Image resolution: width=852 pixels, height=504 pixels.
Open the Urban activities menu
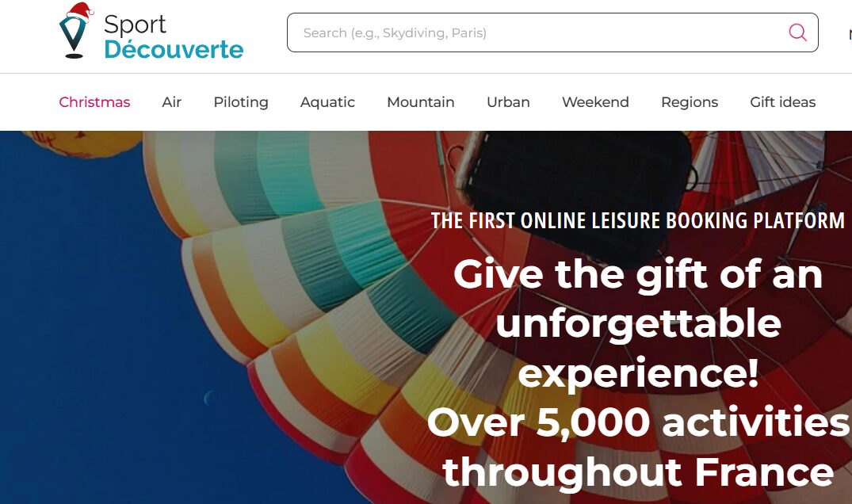tap(508, 102)
